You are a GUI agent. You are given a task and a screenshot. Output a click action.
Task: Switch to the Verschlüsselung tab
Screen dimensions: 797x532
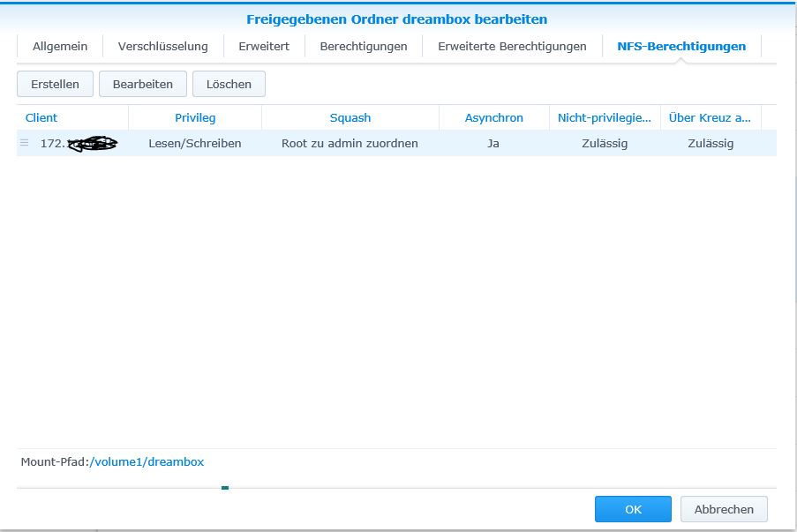pos(162,46)
